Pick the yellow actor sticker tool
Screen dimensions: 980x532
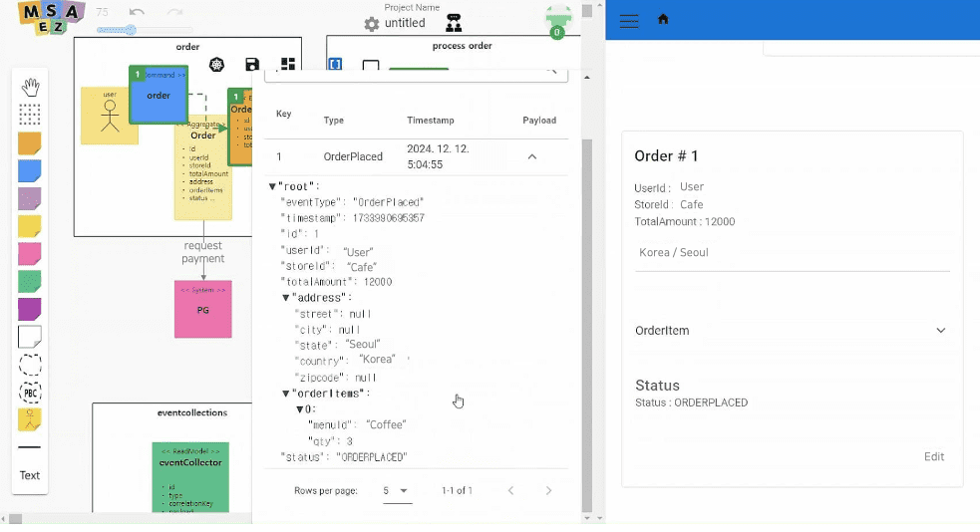[x=30, y=419]
